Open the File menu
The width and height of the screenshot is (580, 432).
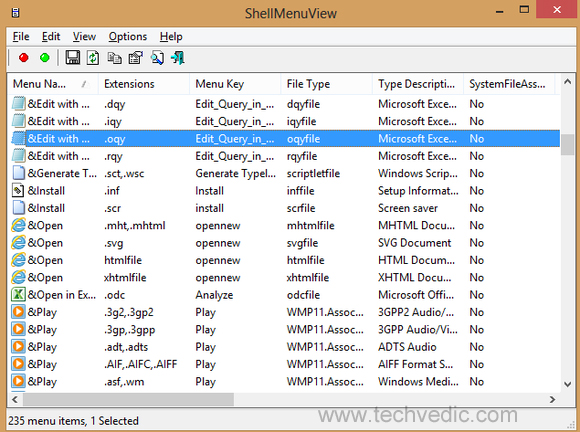point(21,37)
